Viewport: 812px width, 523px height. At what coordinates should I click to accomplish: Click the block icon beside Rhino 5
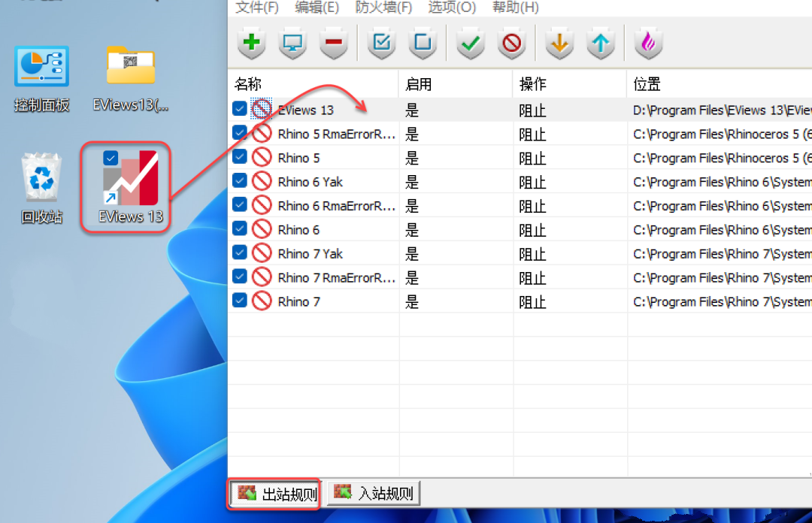click(x=262, y=157)
